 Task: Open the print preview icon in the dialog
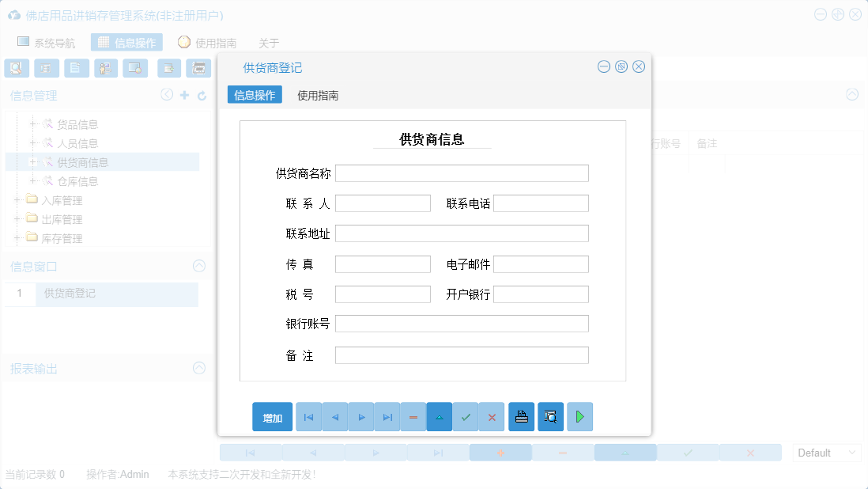[551, 416]
